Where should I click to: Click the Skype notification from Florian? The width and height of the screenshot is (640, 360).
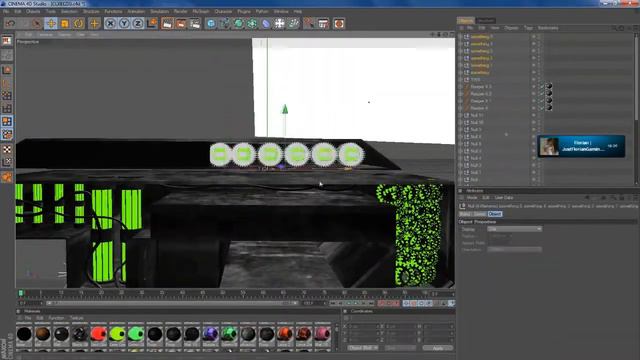tap(581, 146)
